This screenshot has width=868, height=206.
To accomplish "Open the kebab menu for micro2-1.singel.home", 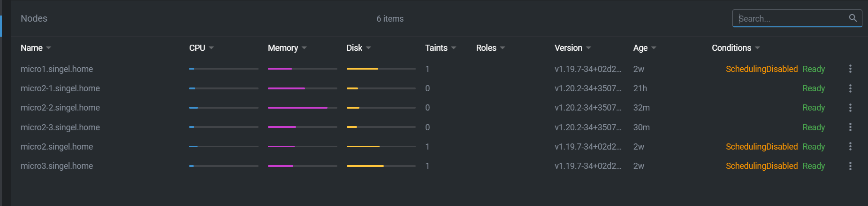I will point(850,88).
